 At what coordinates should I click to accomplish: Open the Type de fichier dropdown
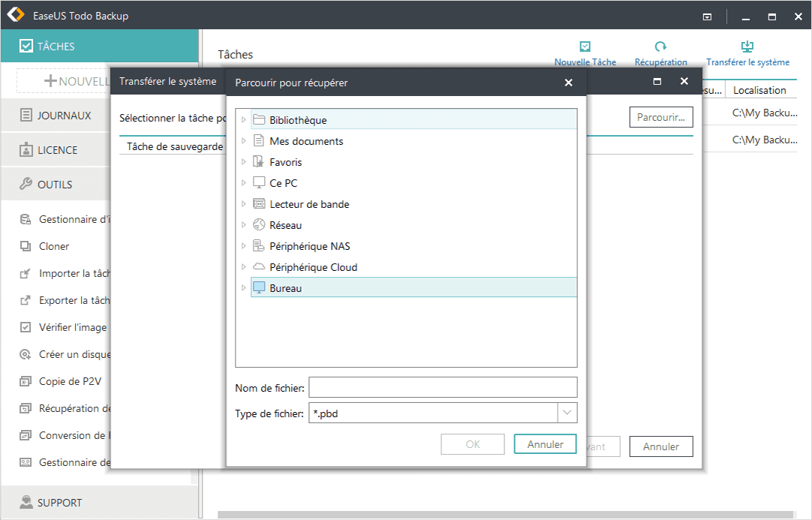click(x=567, y=413)
